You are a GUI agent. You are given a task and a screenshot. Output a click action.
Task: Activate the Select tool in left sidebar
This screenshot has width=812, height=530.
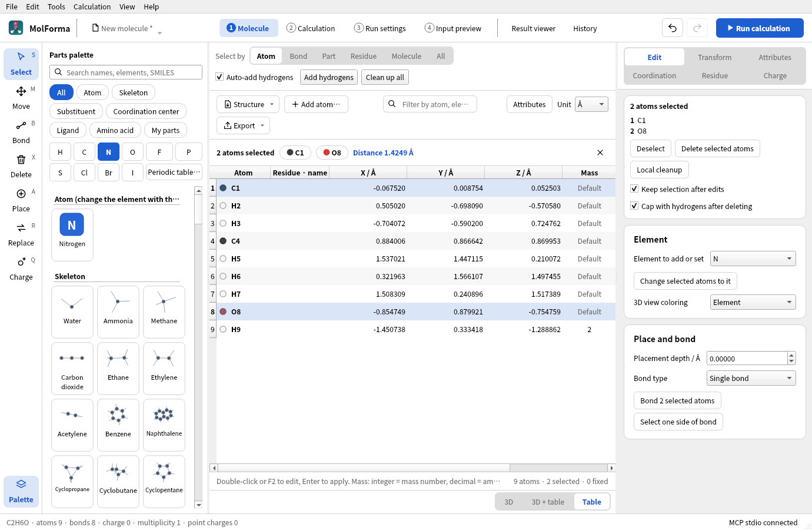point(21,64)
